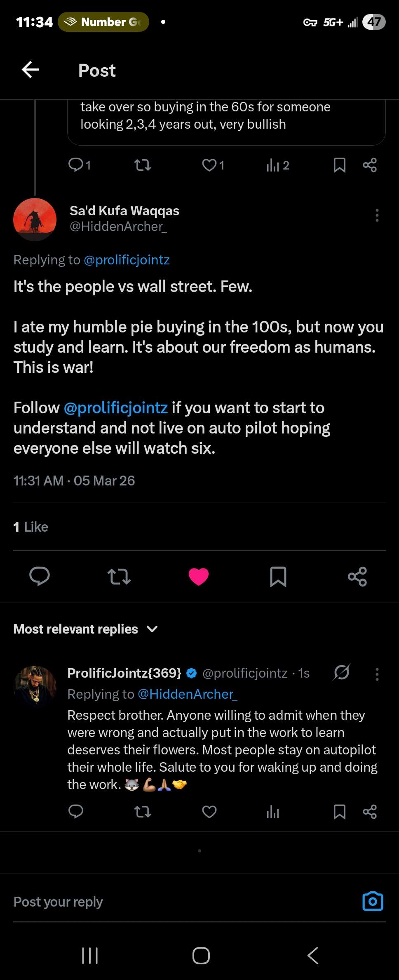Open @prolificjointz mention after Follow

[116, 408]
